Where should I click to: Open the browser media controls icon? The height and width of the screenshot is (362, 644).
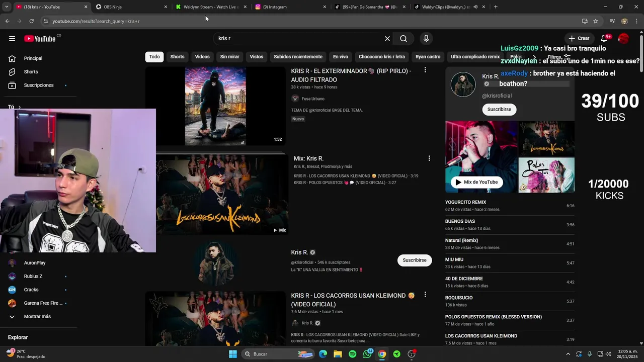click(612, 21)
